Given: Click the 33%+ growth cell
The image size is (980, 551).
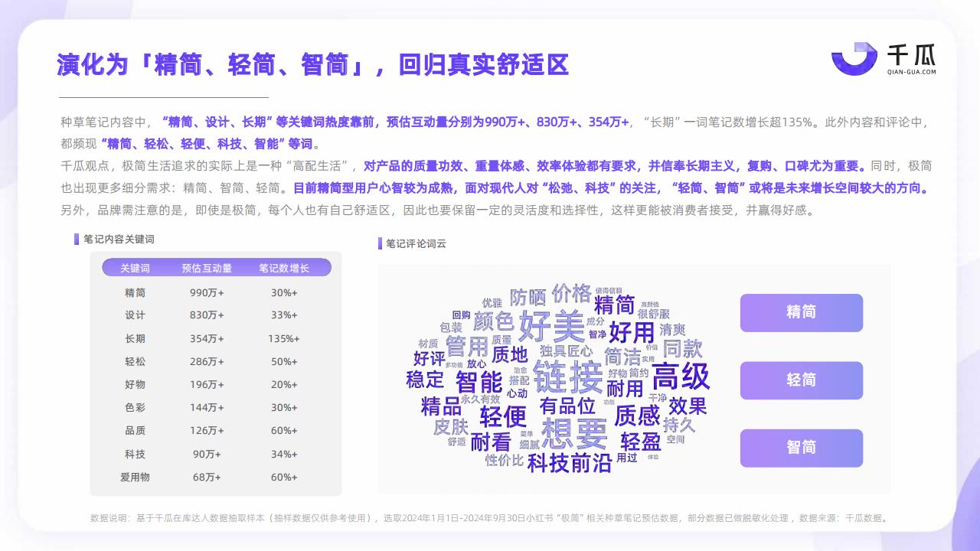Looking at the screenshot, I should [x=284, y=315].
